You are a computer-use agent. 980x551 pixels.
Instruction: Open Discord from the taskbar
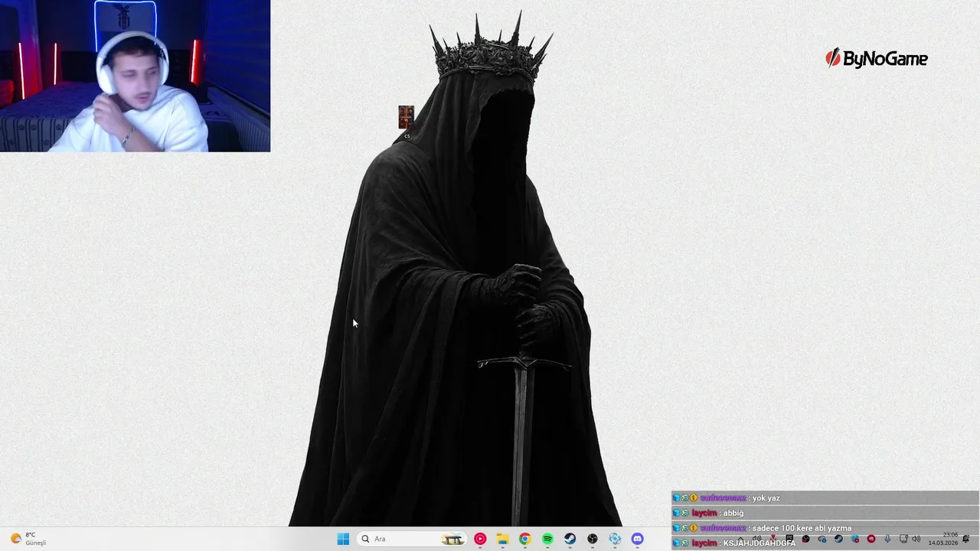(x=637, y=539)
